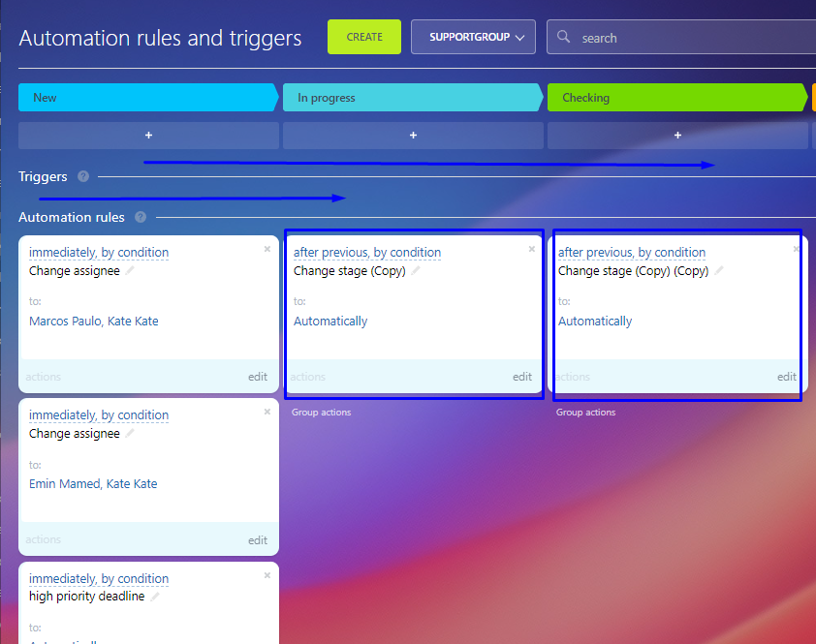Delete the In progress Change stage (Copy) rule
816x644 pixels.
531,249
